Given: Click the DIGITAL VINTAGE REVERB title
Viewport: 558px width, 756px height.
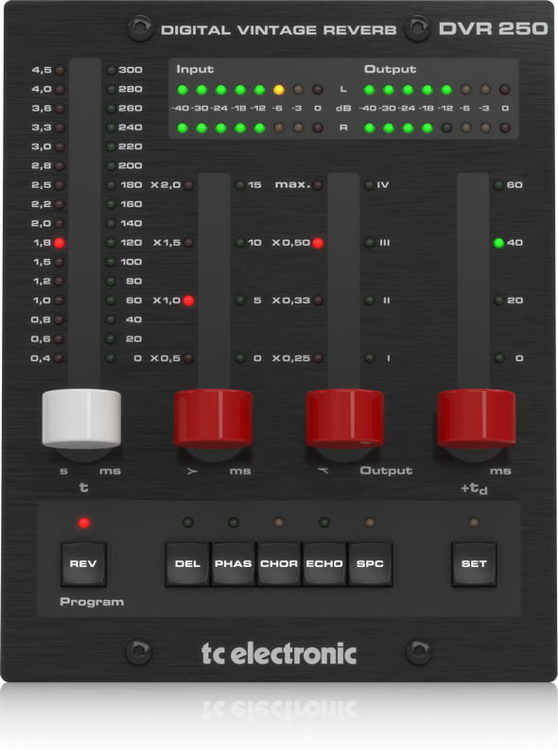Looking at the screenshot, I should [x=278, y=30].
